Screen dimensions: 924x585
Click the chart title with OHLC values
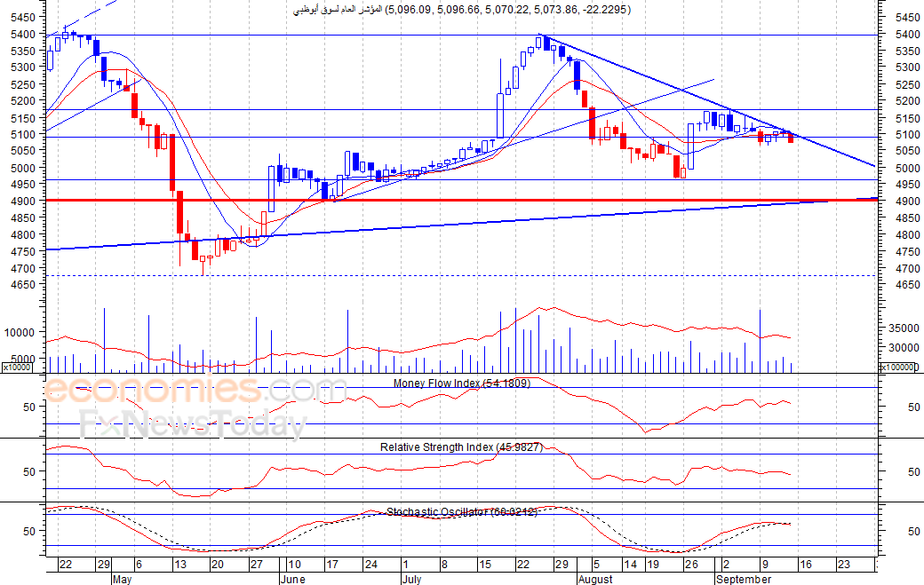(462, 10)
